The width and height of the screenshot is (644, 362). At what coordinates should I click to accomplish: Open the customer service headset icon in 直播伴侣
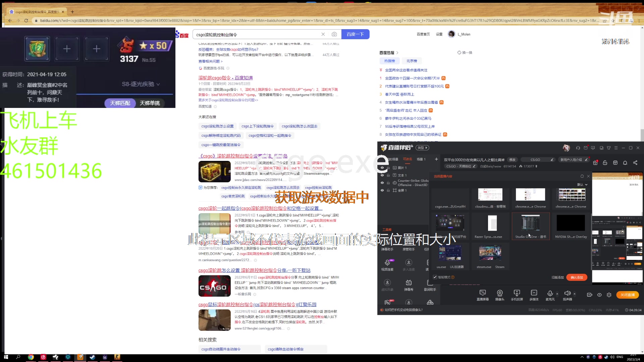click(578, 148)
